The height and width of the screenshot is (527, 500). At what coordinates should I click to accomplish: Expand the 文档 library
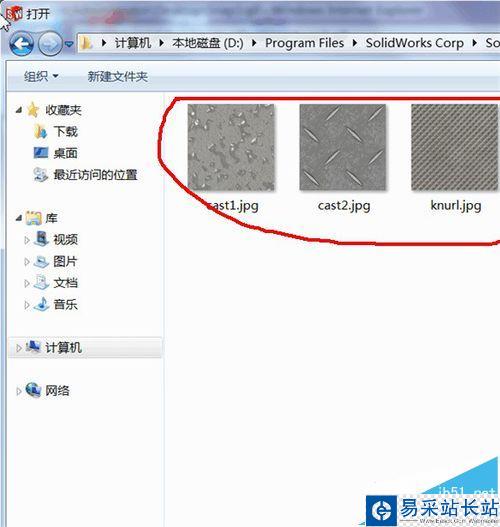[27, 283]
